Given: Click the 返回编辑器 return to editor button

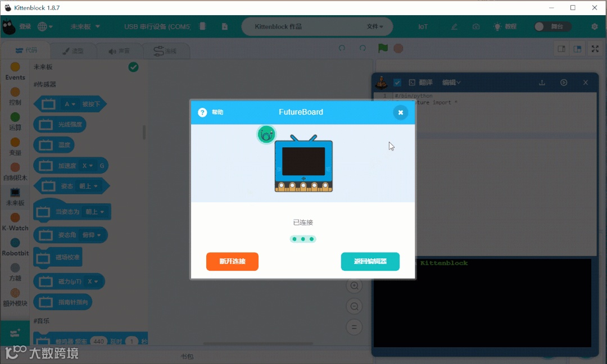Looking at the screenshot, I should (370, 262).
